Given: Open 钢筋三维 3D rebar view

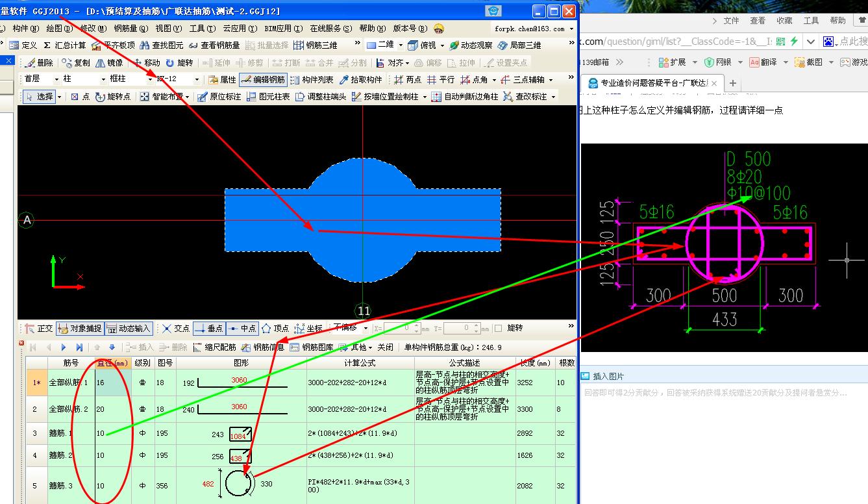Looking at the screenshot, I should pos(316,45).
